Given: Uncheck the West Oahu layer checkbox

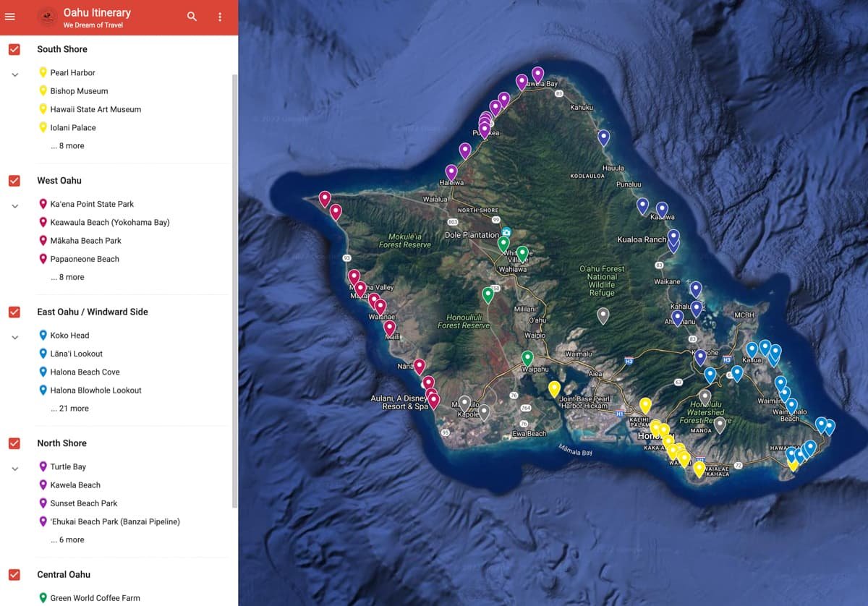Looking at the screenshot, I should click(x=14, y=181).
